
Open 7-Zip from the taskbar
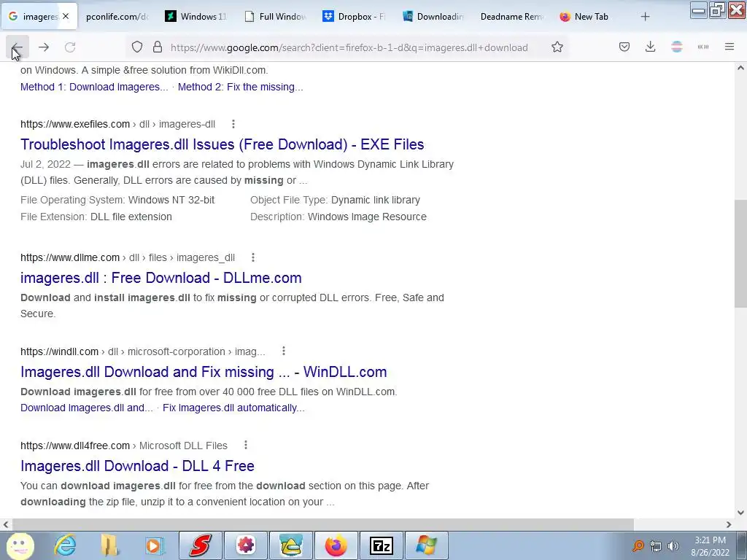pos(381,545)
